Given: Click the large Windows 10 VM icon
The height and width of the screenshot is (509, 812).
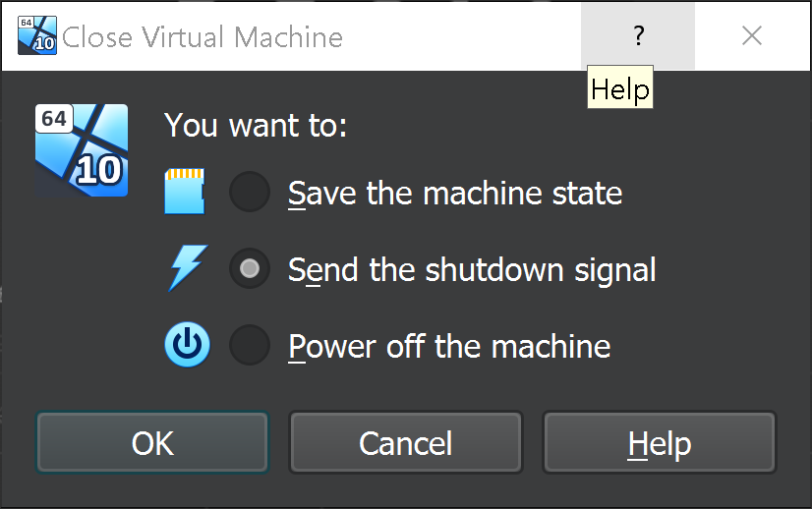Looking at the screenshot, I should coord(82,150).
